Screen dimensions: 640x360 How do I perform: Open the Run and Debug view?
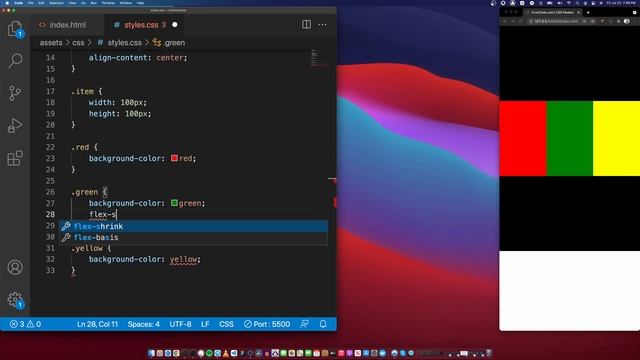[15, 126]
